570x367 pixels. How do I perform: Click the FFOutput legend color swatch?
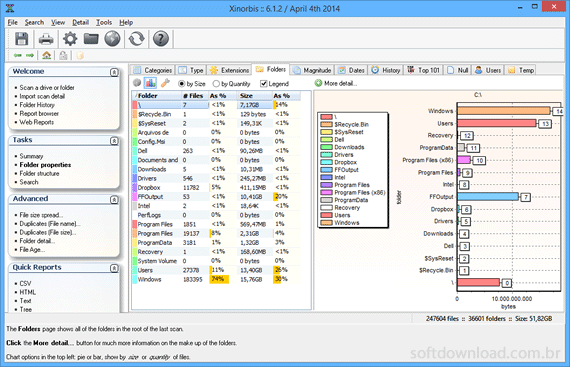click(326, 170)
